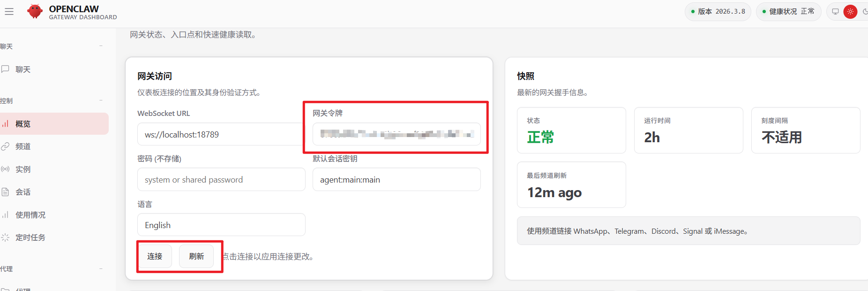Screen dimensions: 868x291
Task: Collapse the 代理 sidebar section
Action: (101, 269)
